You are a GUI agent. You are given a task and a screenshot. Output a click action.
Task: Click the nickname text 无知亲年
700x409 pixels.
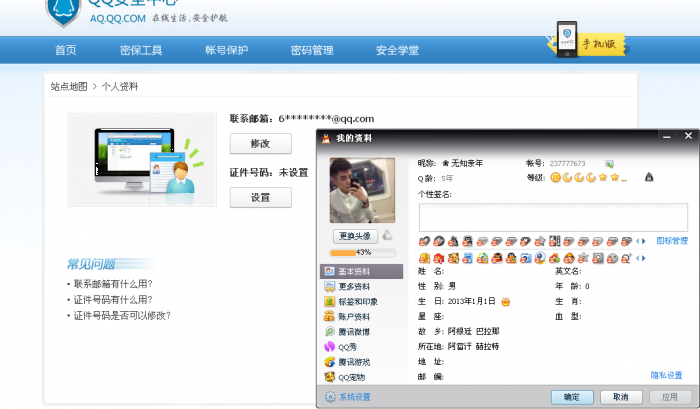pos(467,163)
